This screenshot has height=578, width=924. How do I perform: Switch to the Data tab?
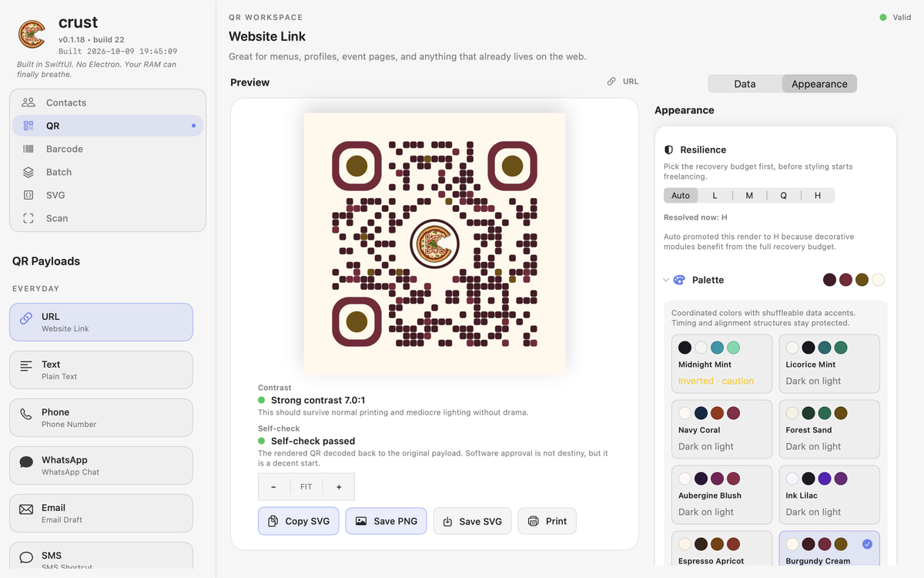coord(745,84)
